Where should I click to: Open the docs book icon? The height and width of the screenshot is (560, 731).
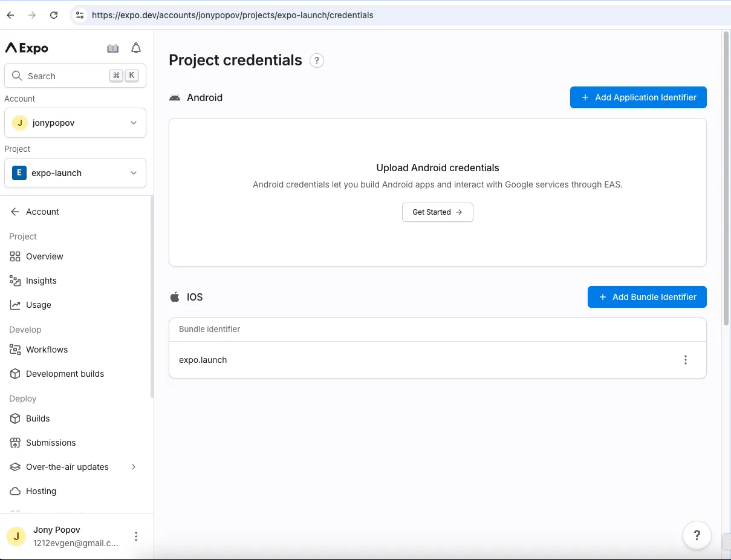(x=113, y=48)
